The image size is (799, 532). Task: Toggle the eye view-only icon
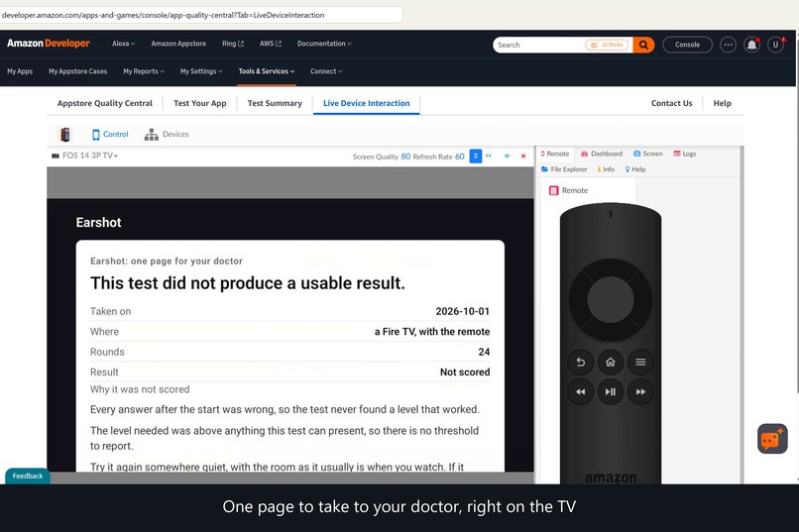507,157
